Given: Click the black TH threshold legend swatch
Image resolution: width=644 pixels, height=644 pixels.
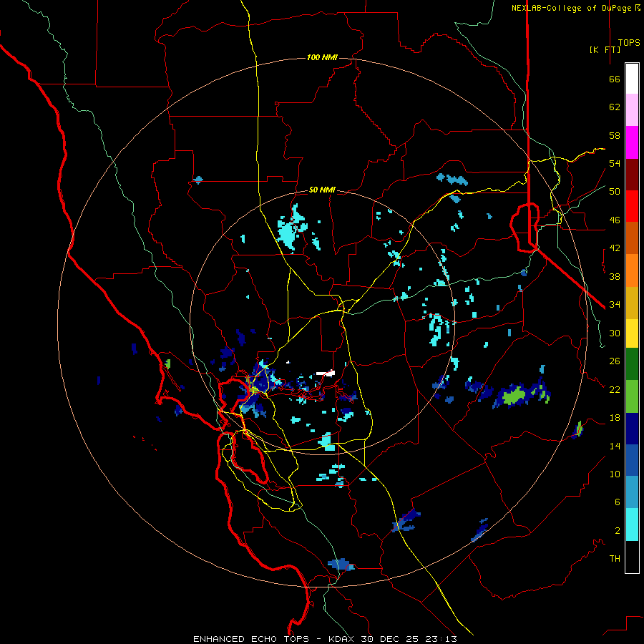Looking at the screenshot, I should [632, 557].
